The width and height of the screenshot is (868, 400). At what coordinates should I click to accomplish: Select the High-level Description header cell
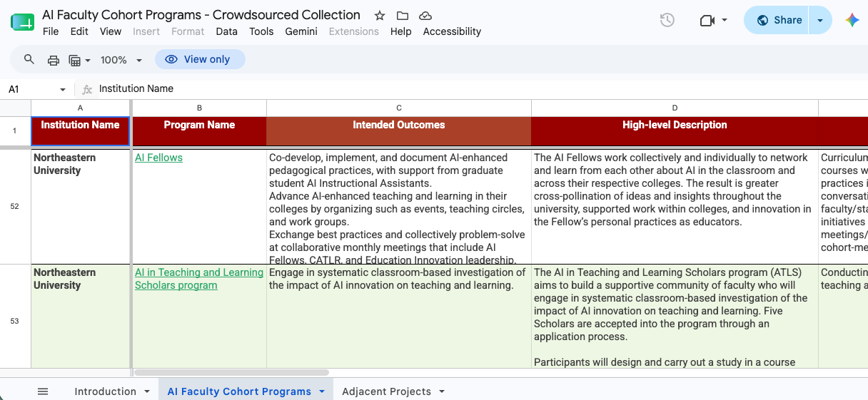coord(675,131)
